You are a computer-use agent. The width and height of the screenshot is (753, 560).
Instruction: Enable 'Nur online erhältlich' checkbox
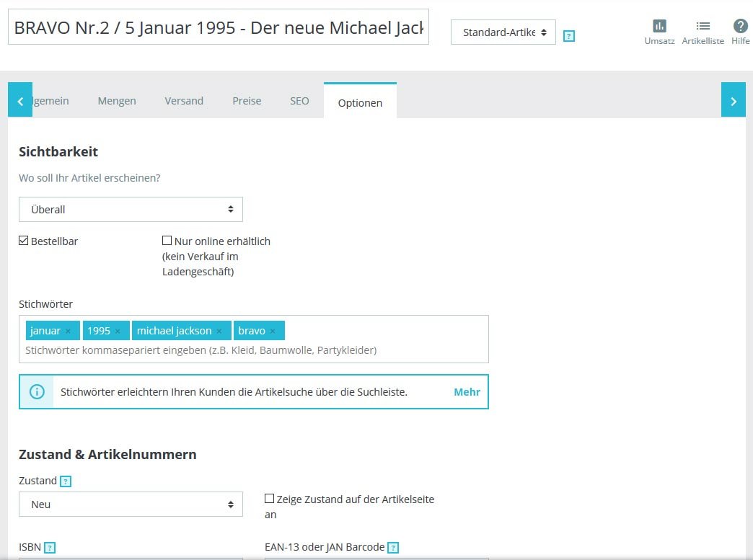point(167,241)
